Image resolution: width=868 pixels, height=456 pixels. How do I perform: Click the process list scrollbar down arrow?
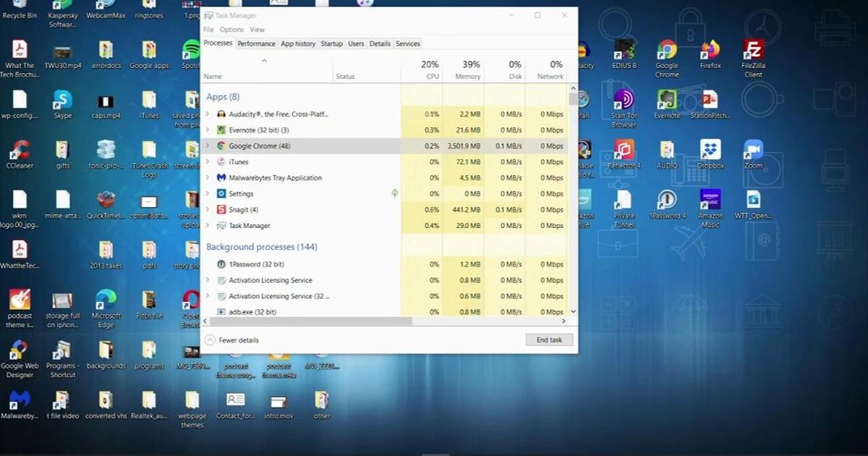[572, 311]
